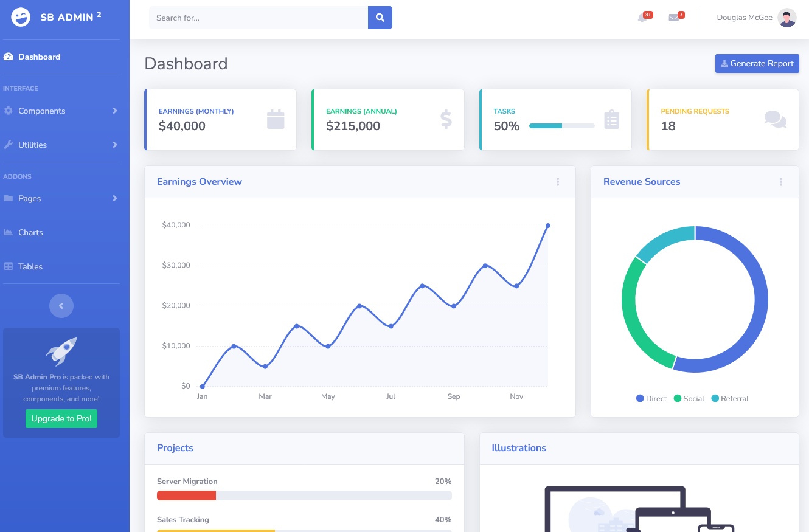Click the SB Admin smiley logo icon
This screenshot has height=532, width=809.
tap(21, 17)
